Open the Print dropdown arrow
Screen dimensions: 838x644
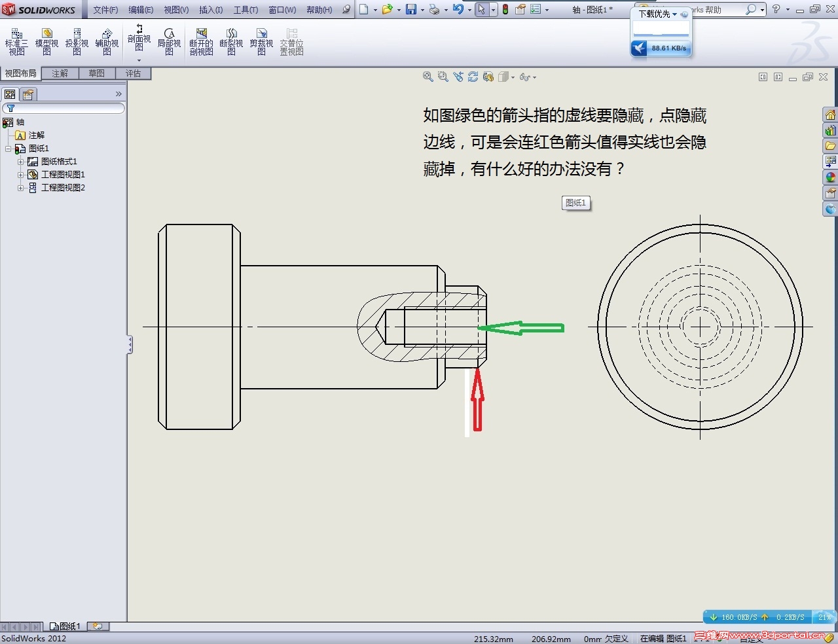point(446,10)
